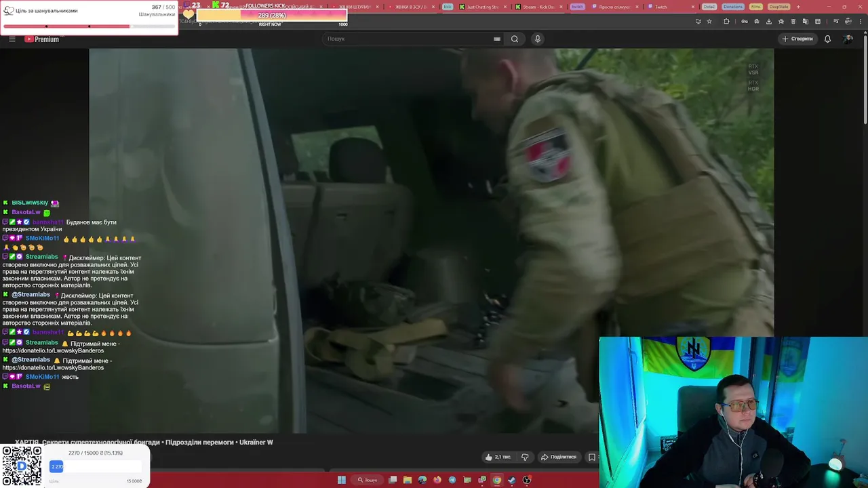
Task: Click the taskbar Пошук search box
Action: (x=368, y=480)
